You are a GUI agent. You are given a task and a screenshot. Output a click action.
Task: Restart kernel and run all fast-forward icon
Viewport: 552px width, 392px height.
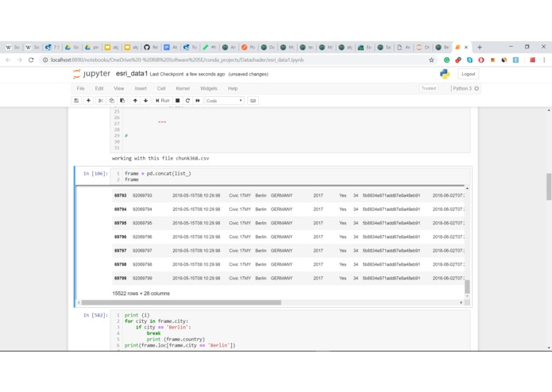click(198, 101)
